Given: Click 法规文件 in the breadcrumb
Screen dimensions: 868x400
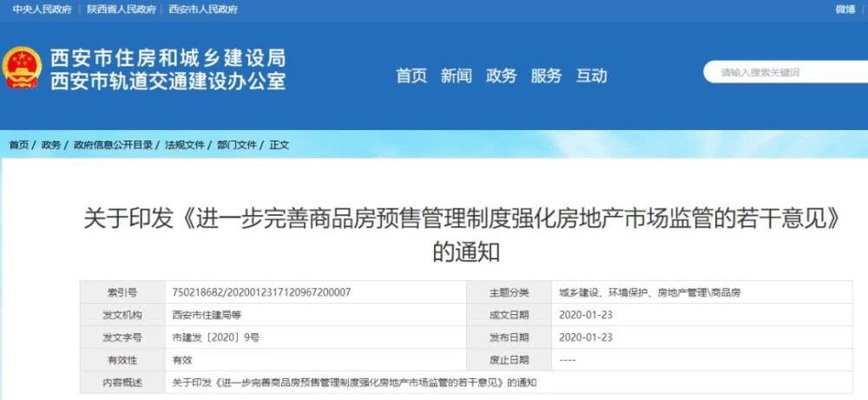Looking at the screenshot, I should pos(185,145).
